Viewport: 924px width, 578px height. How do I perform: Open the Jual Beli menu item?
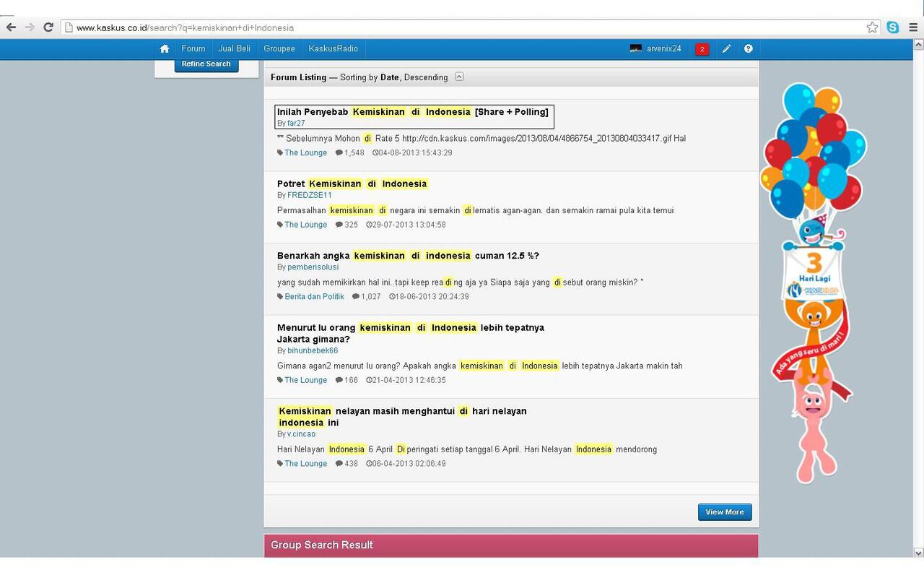tap(235, 48)
